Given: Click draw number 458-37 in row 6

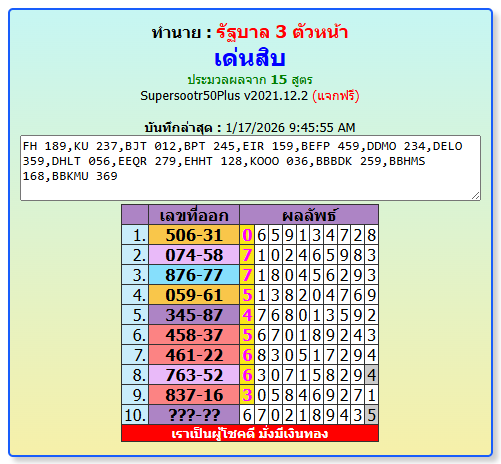Looking at the screenshot, I should 194,335.
